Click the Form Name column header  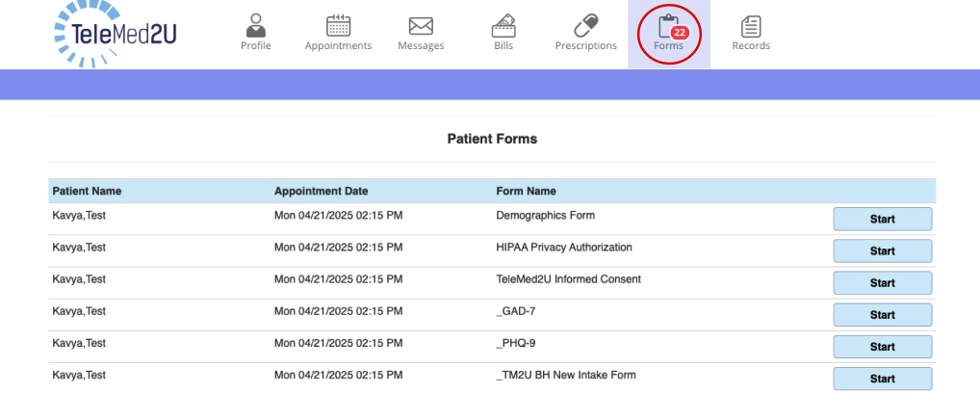(527, 191)
